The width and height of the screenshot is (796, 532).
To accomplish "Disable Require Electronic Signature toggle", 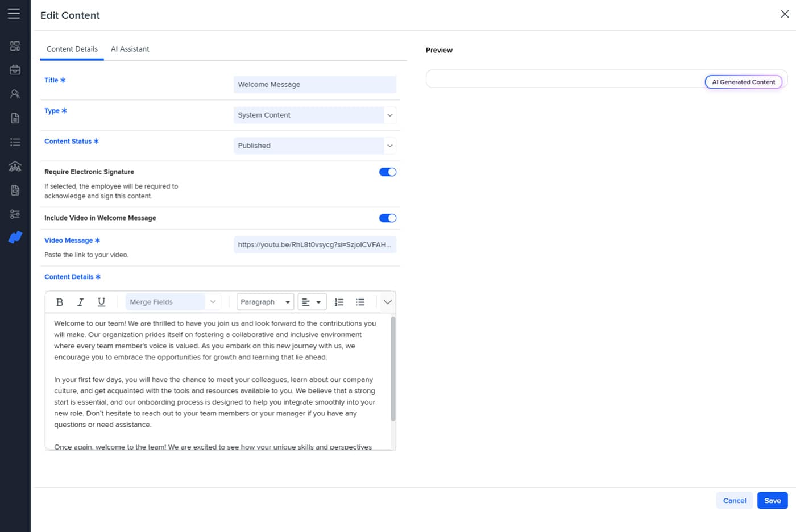I will [x=388, y=172].
